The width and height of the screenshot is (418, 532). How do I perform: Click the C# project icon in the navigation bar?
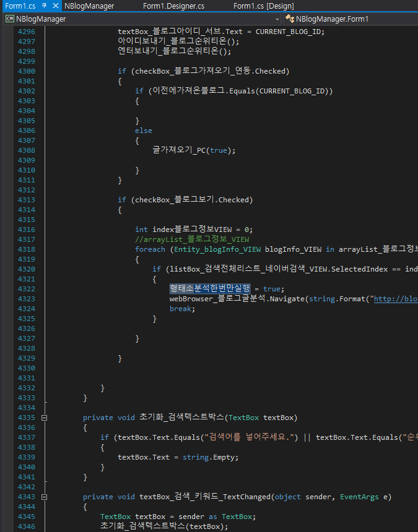[x=9, y=19]
